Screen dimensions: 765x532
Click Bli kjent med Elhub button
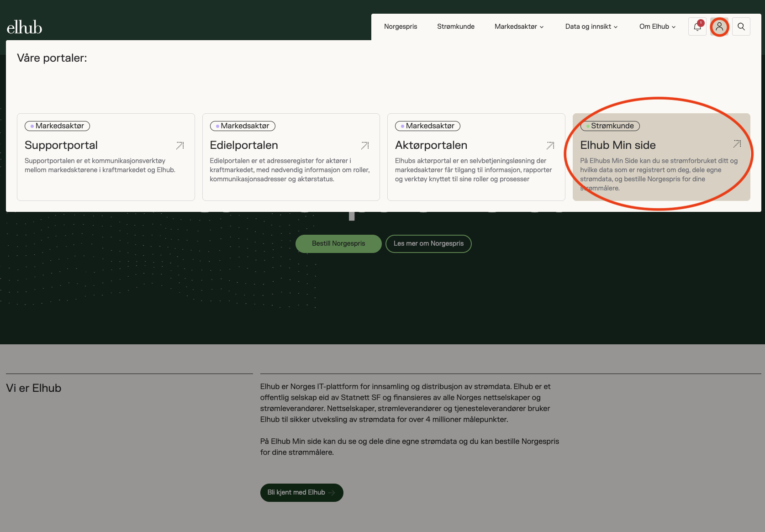(x=301, y=492)
